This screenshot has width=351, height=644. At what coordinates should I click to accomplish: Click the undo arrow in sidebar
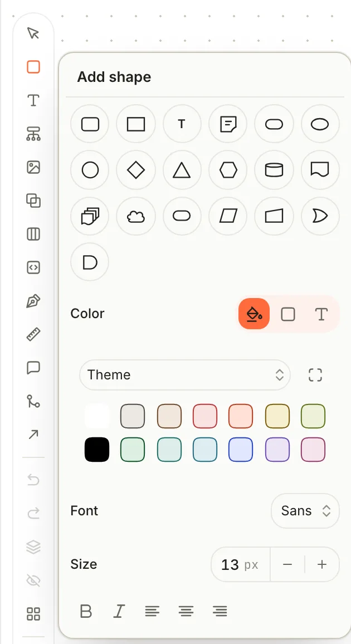[x=33, y=479]
